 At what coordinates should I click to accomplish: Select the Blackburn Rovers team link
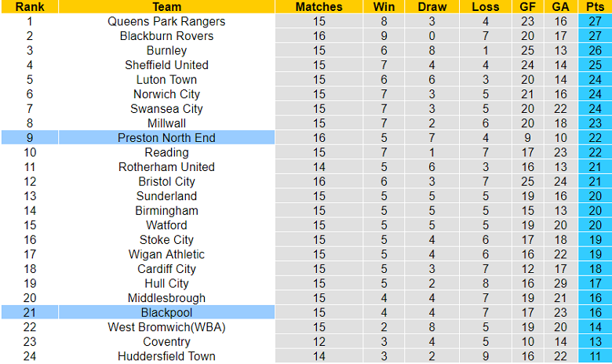pyautogui.click(x=166, y=36)
